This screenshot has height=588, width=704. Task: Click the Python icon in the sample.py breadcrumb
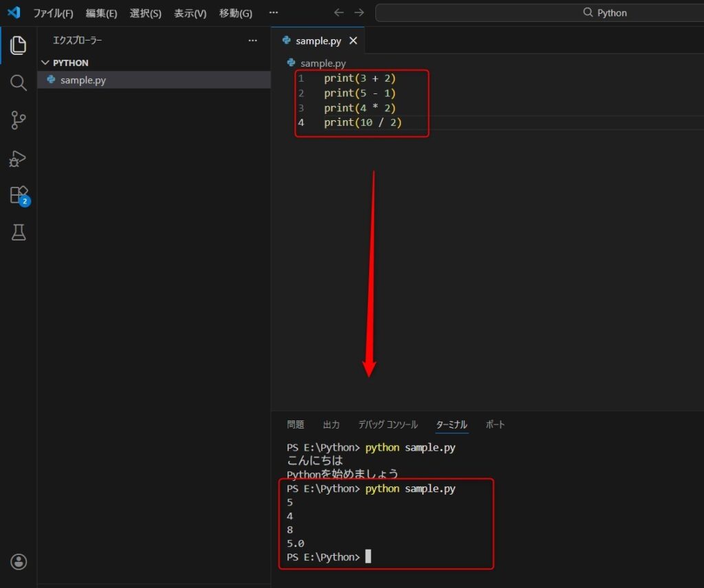point(290,63)
